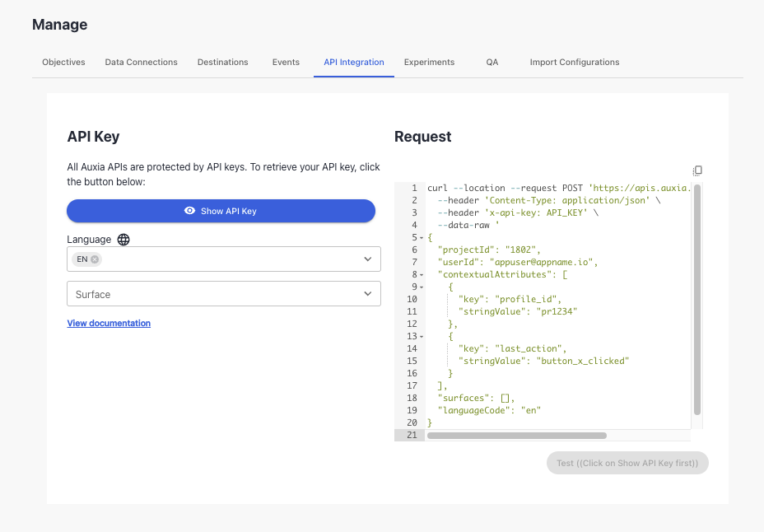Screen dimensions: 764x532
Task: Switch to the Import Configurations tab
Action: (574, 62)
